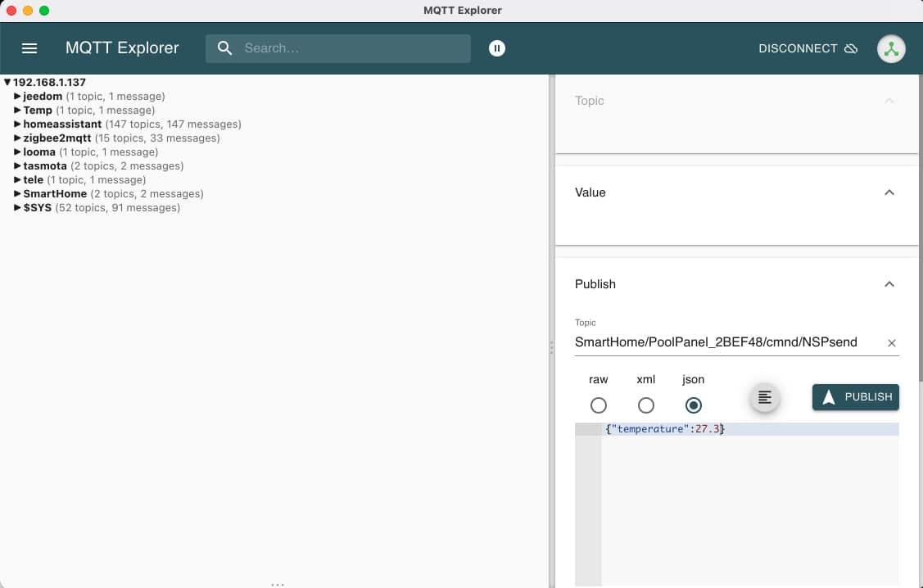
Task: Expand the zigbee2mqtt topic
Action: [17, 138]
